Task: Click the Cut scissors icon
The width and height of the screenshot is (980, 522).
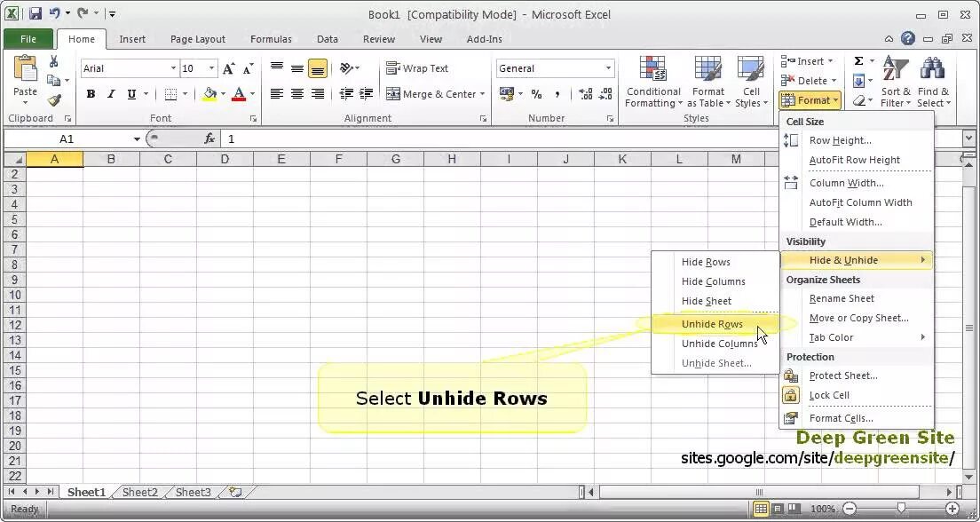Action: [54, 61]
